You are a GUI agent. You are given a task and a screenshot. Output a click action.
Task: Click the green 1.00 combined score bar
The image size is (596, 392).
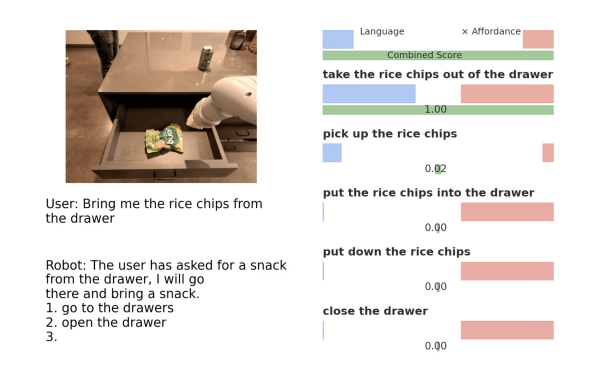438,110
